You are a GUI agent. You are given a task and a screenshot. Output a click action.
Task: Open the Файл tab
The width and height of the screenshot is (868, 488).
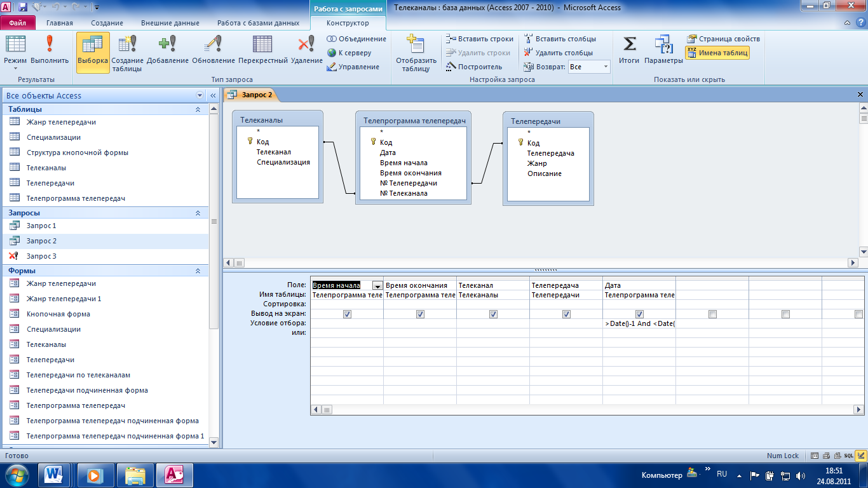click(18, 23)
